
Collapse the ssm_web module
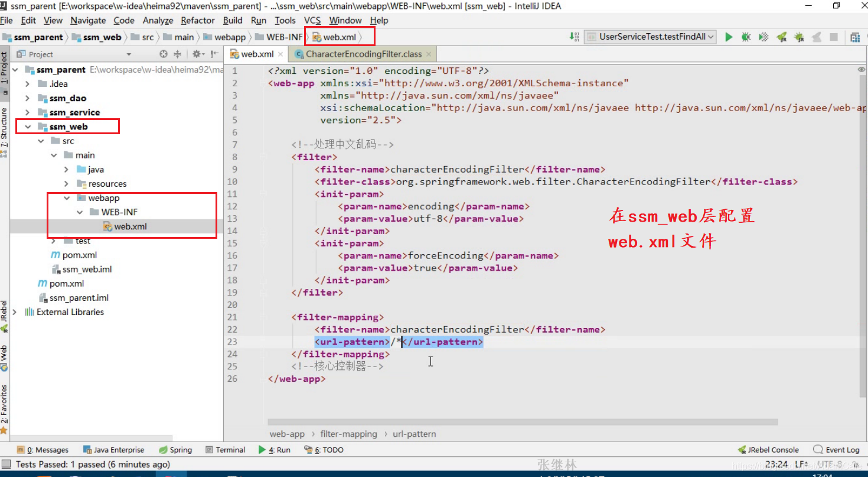coord(28,126)
